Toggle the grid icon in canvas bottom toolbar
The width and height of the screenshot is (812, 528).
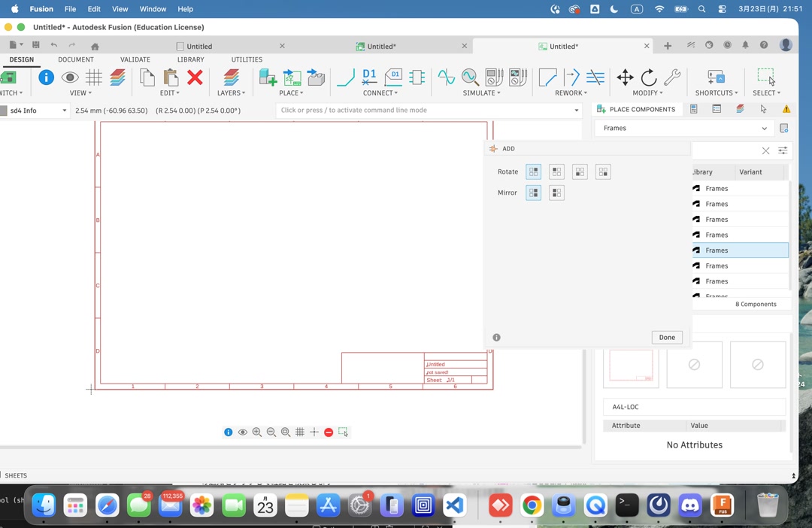coord(300,432)
